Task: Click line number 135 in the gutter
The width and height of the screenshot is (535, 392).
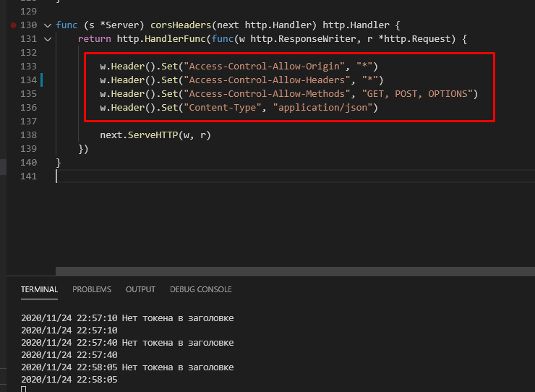Action: click(x=29, y=94)
